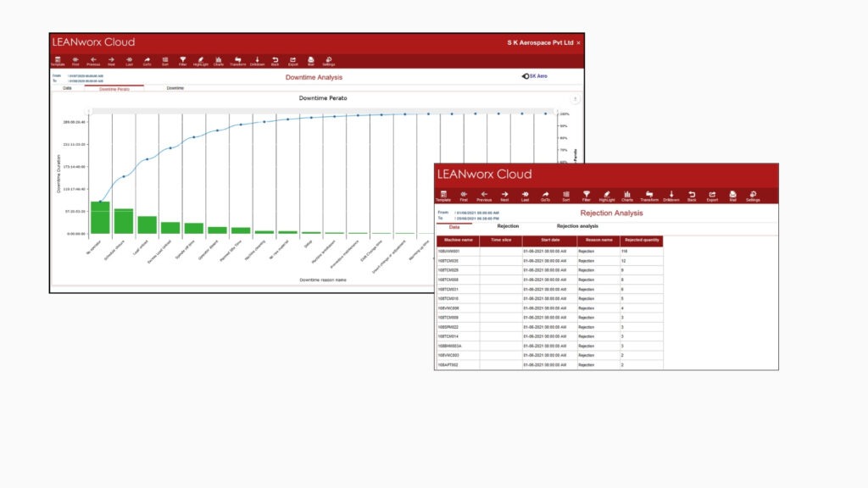
Task: Click the Downtime Analysis report title
Action: pyautogui.click(x=314, y=77)
